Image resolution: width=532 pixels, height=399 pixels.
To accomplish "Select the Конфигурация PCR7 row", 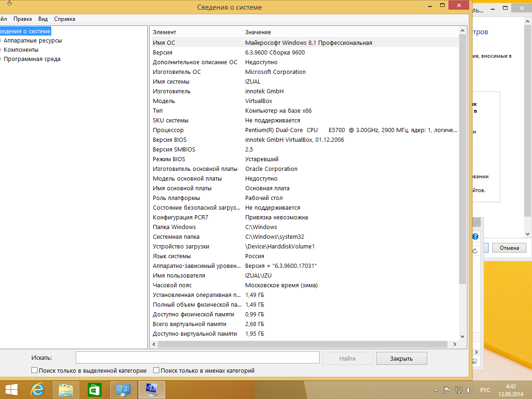I will pyautogui.click(x=304, y=218).
